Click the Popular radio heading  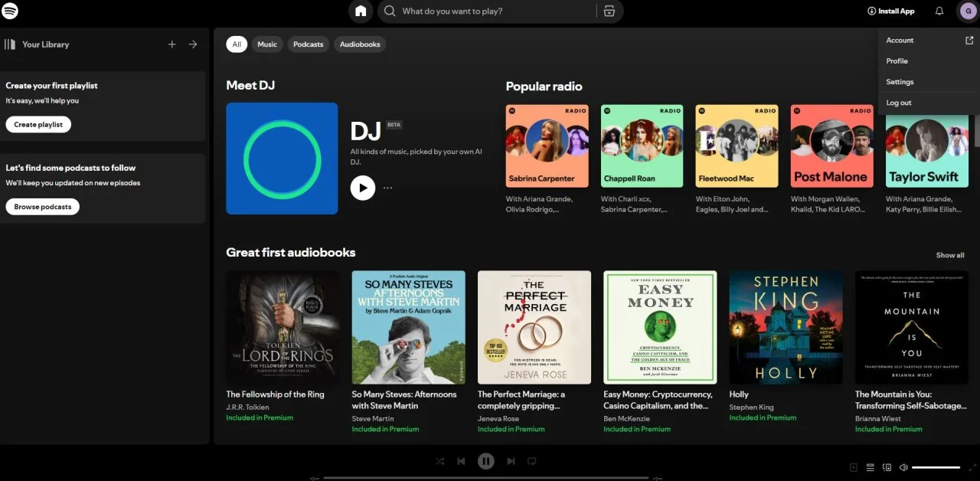(x=544, y=87)
